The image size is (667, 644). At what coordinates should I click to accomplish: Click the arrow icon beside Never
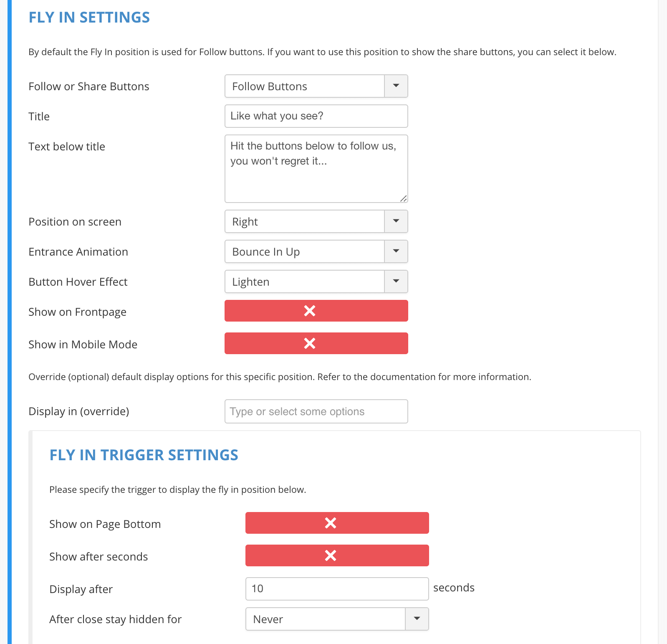[417, 619]
